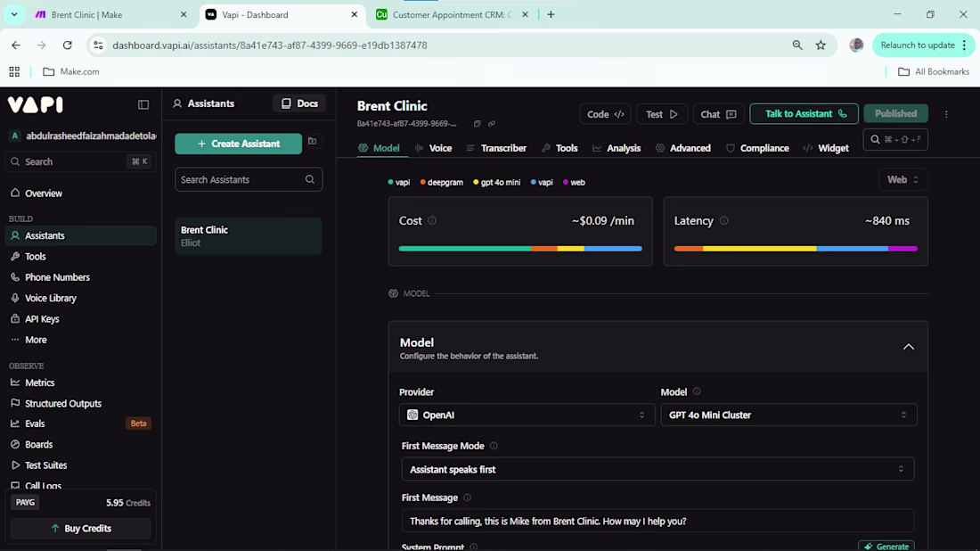
Task: Copy assistant link icon
Action: coord(492,124)
